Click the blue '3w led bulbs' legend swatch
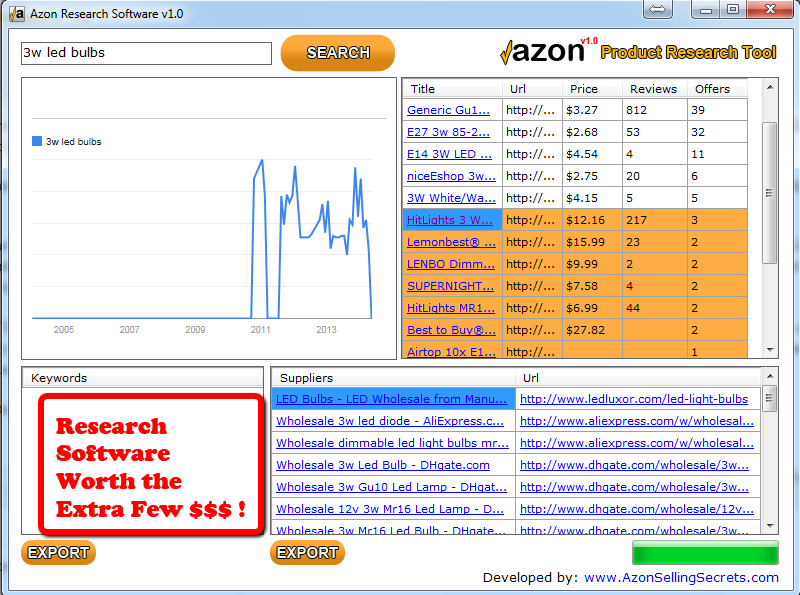Screen dimensions: 800x595 [x=37, y=141]
